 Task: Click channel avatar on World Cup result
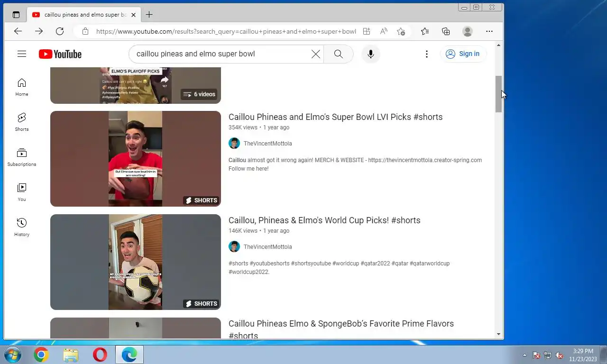pos(234,247)
